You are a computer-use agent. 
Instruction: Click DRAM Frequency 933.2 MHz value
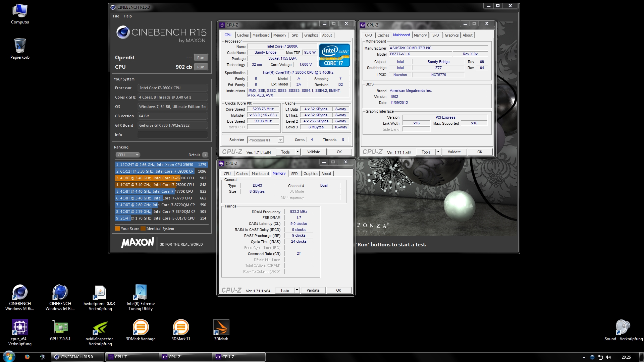(x=299, y=212)
